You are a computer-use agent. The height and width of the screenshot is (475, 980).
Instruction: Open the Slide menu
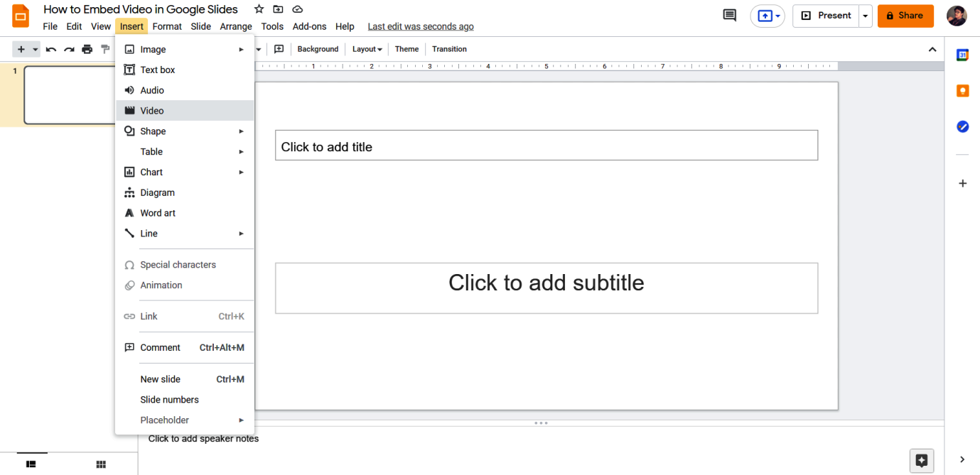(x=201, y=26)
